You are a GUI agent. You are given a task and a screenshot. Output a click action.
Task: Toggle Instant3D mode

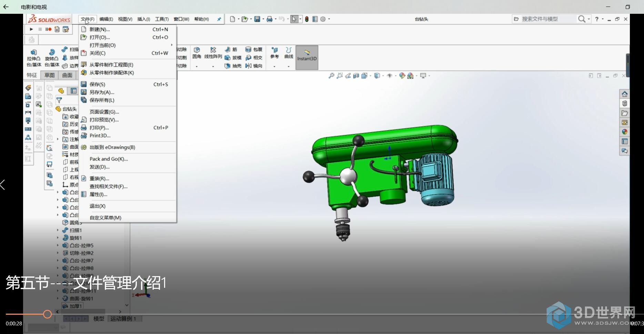307,58
